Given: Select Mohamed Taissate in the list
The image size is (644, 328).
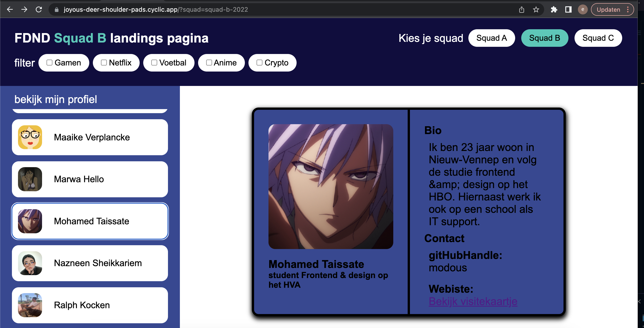Looking at the screenshot, I should click(x=90, y=221).
